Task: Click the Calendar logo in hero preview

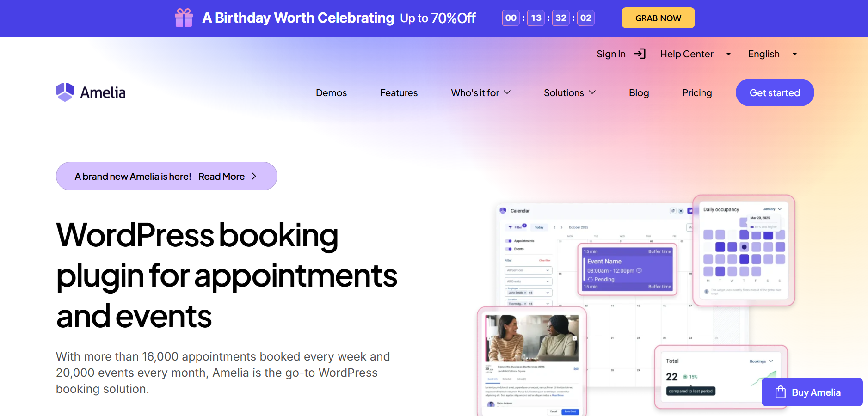Action: coord(503,211)
